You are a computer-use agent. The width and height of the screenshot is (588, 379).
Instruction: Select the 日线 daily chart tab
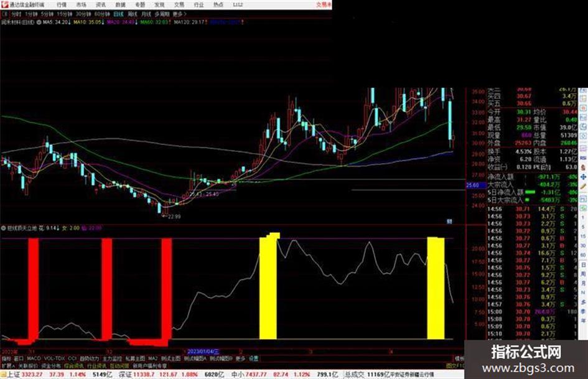click(118, 14)
